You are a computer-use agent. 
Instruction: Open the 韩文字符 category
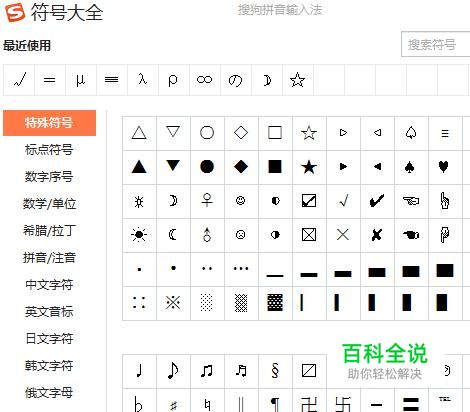tap(49, 366)
